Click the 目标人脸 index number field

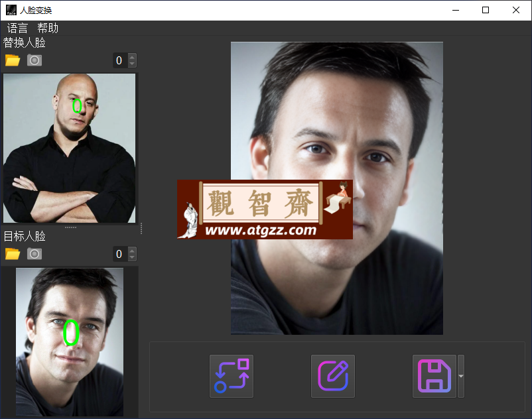[x=121, y=254]
